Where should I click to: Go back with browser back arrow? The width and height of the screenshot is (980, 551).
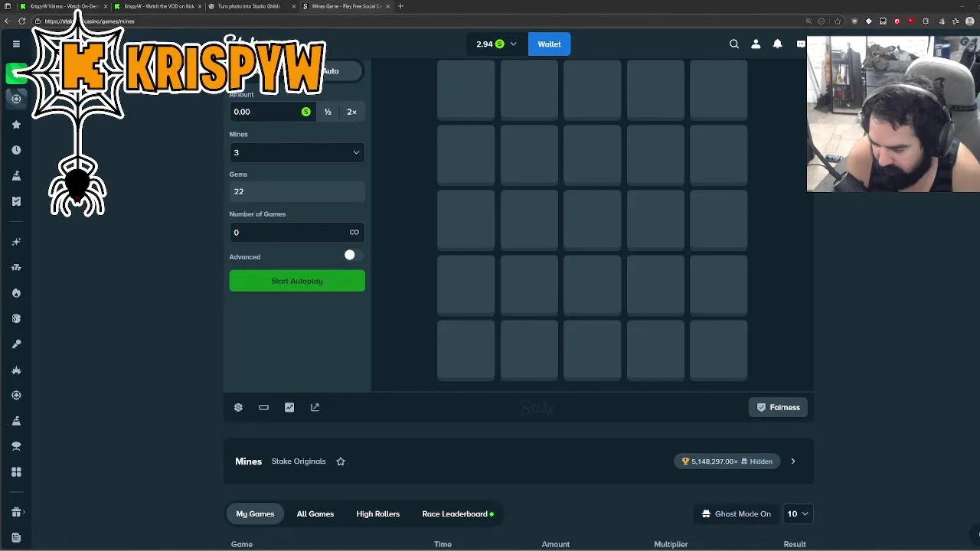point(8,21)
